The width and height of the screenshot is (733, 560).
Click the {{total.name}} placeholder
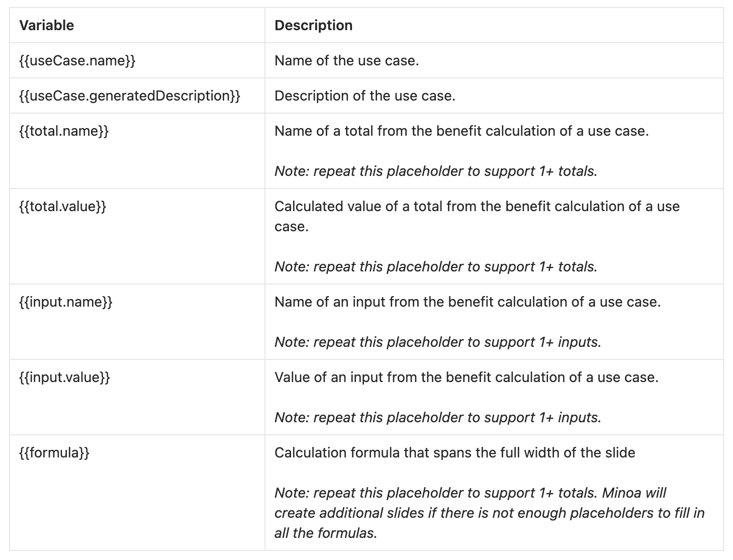(64, 131)
